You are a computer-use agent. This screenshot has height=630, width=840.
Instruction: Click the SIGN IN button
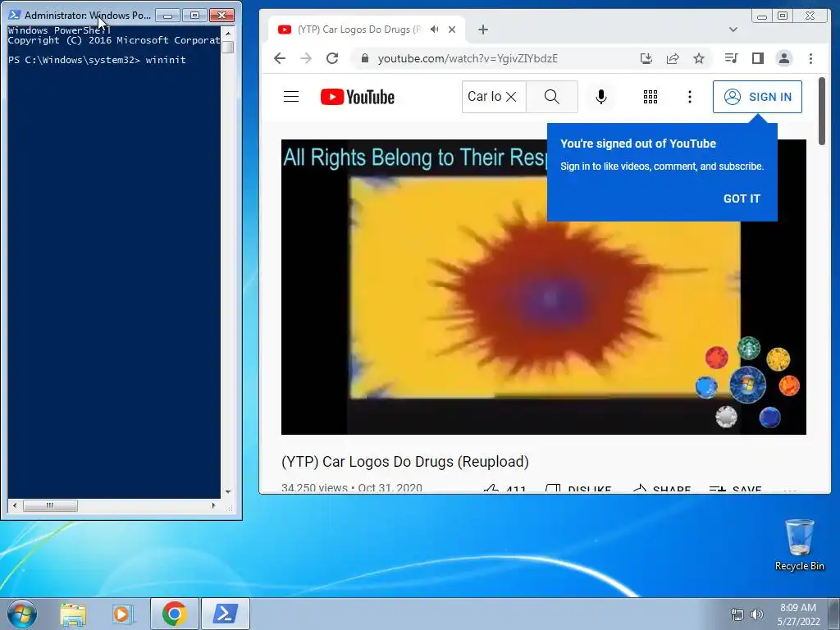(x=757, y=97)
